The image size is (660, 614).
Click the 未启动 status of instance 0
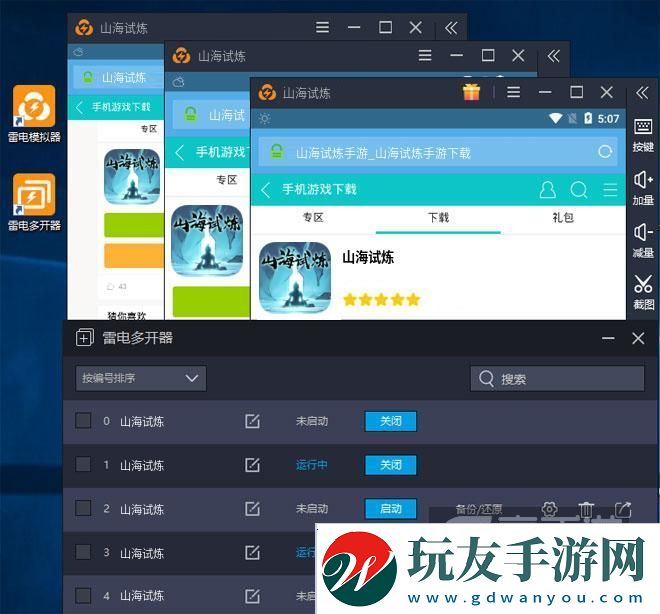[x=311, y=421]
